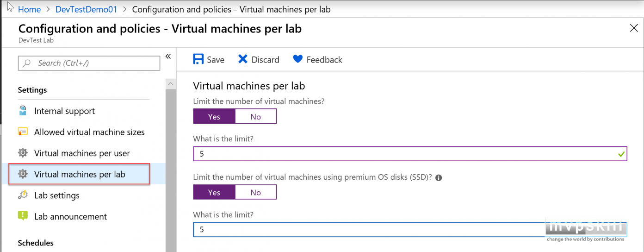Image resolution: width=644 pixels, height=252 pixels.
Task: Click the Virtual machines per lab heading
Action: (249, 86)
